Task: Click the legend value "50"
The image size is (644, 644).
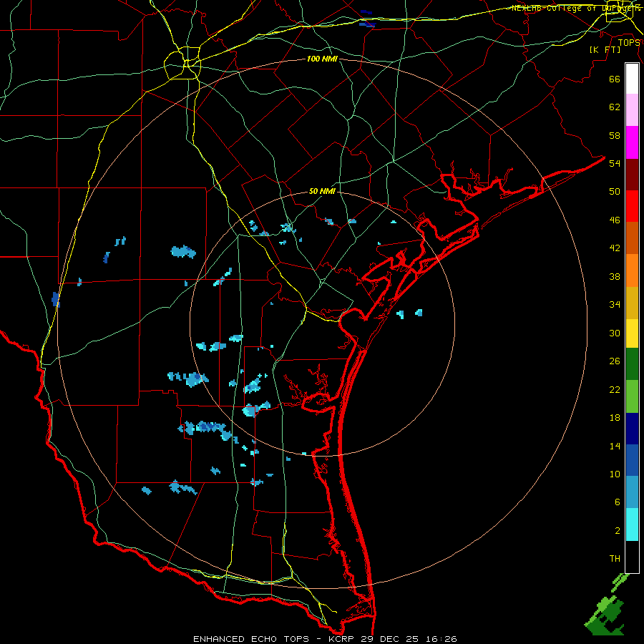Action: (x=615, y=192)
